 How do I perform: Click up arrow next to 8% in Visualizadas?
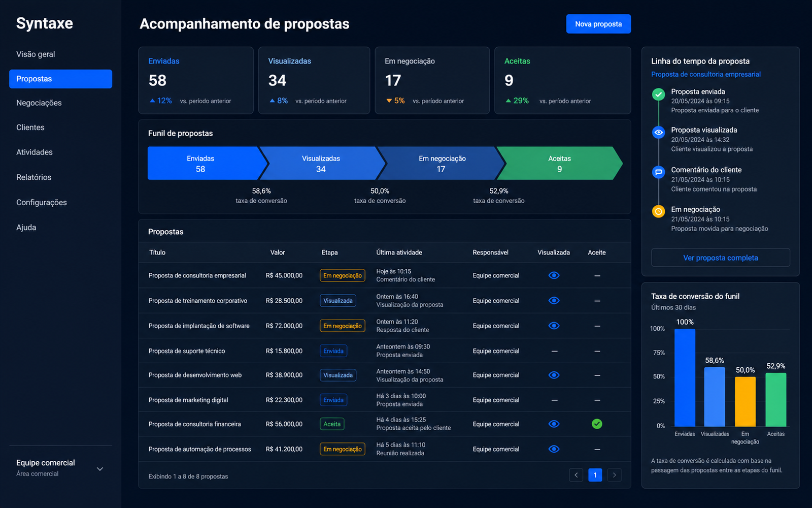pos(272,101)
